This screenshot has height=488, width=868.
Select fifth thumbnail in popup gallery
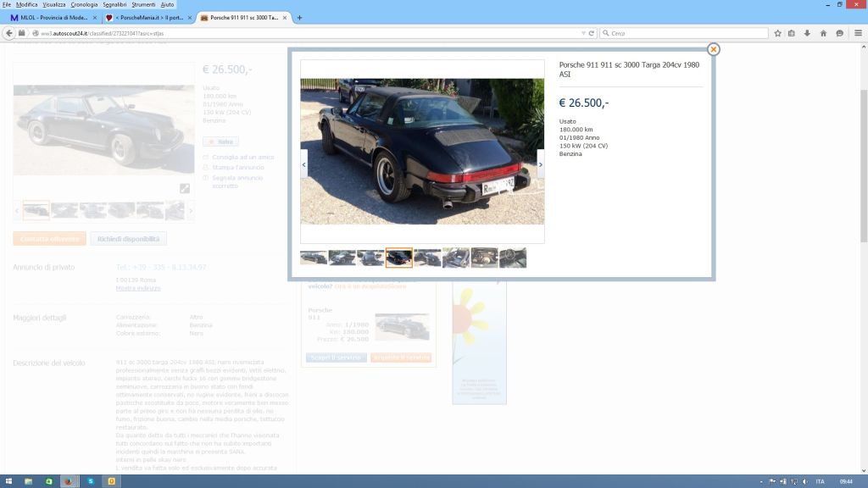click(427, 258)
